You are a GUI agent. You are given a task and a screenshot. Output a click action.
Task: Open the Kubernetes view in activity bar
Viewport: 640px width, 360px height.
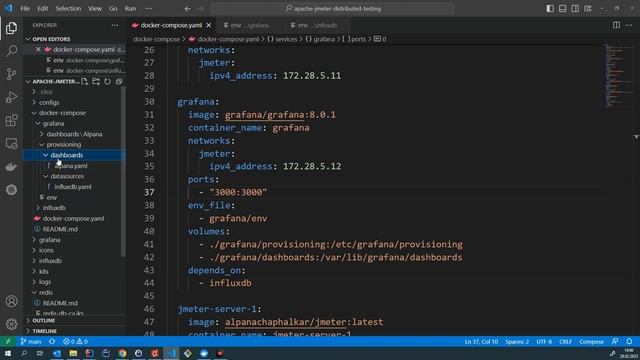click(11, 190)
